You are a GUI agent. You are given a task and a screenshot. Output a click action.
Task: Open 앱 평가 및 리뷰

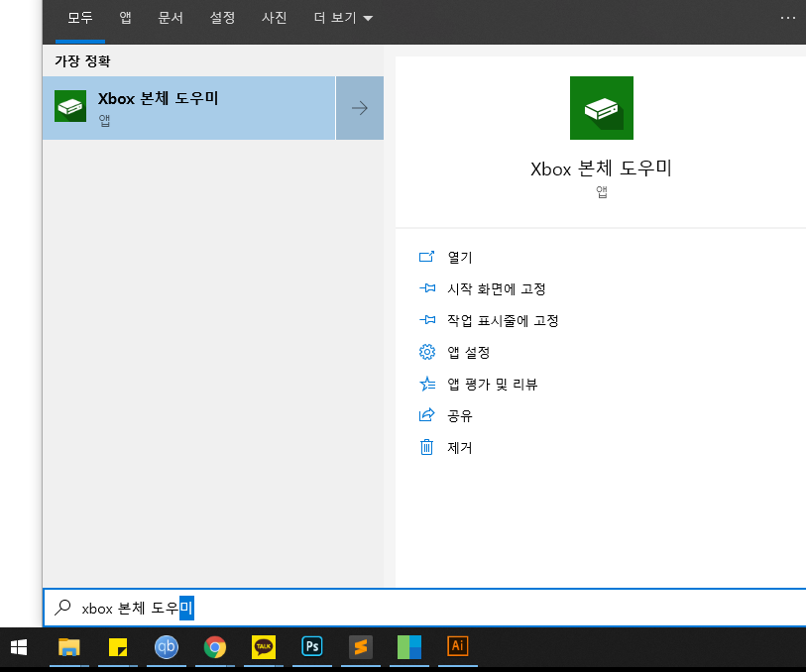click(493, 385)
